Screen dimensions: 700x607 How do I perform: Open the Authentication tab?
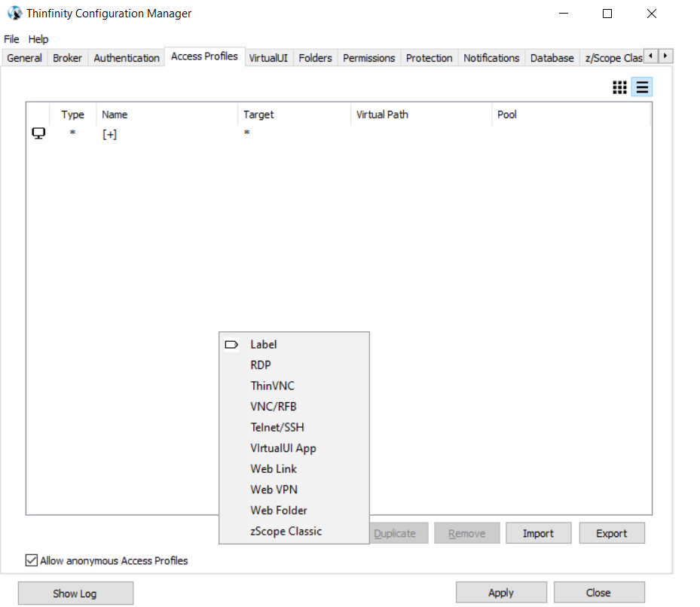pyautogui.click(x=127, y=58)
